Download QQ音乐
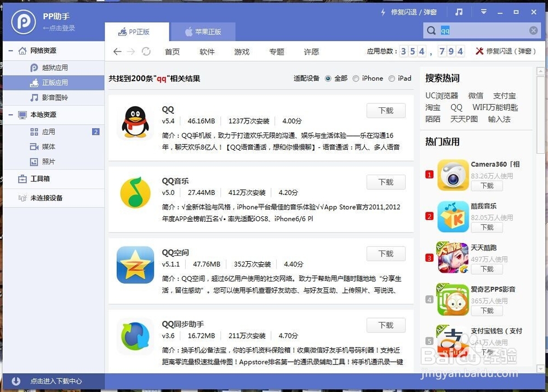 [x=386, y=182]
